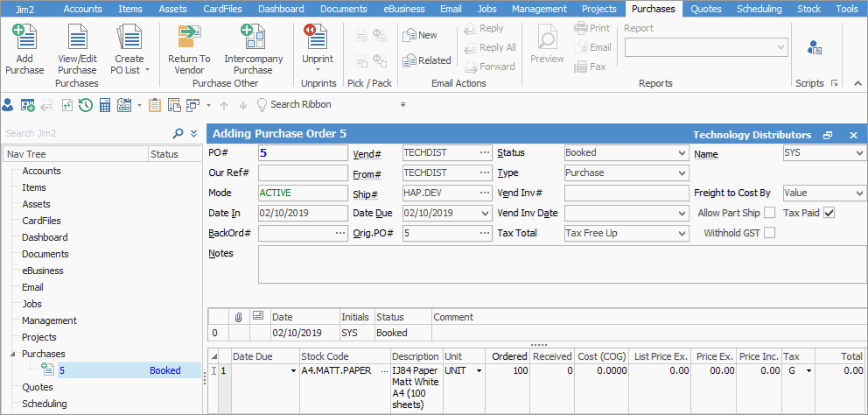Tick the Allow Part Ship checkbox
This screenshot has height=415, width=868.
coord(769,213)
